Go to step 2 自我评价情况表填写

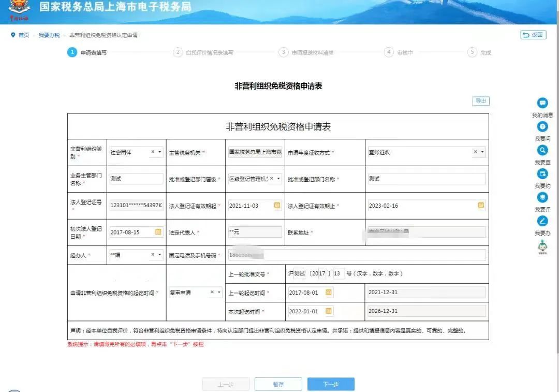click(203, 52)
